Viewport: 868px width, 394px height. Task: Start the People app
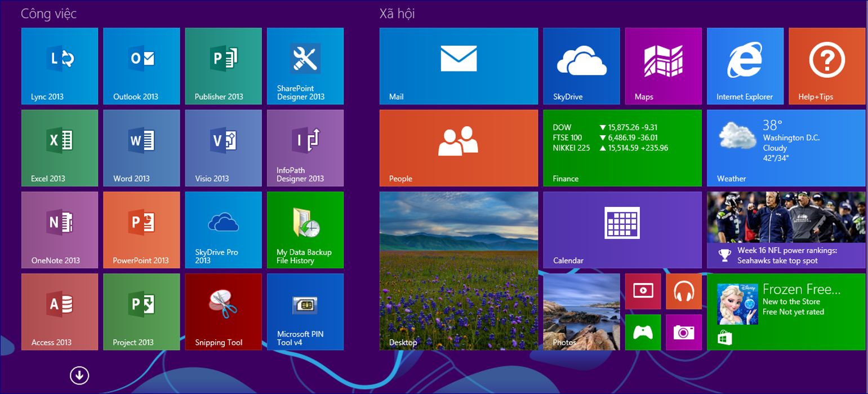tap(458, 148)
